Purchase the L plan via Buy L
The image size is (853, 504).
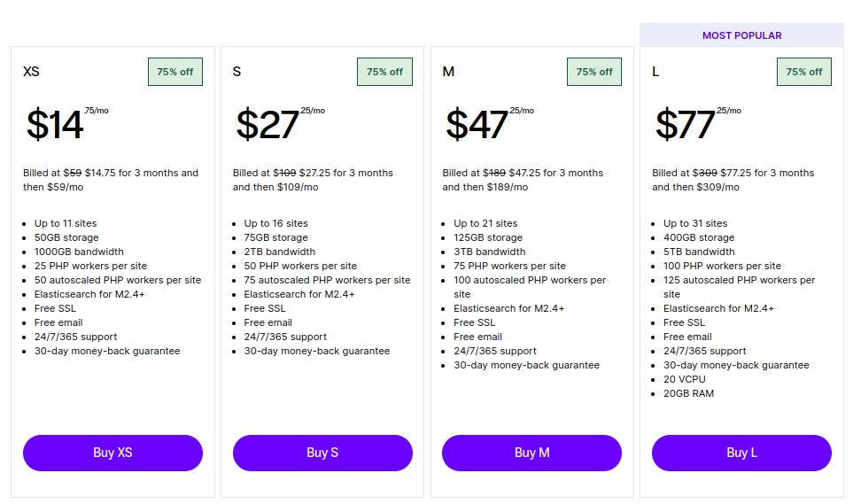tap(741, 453)
